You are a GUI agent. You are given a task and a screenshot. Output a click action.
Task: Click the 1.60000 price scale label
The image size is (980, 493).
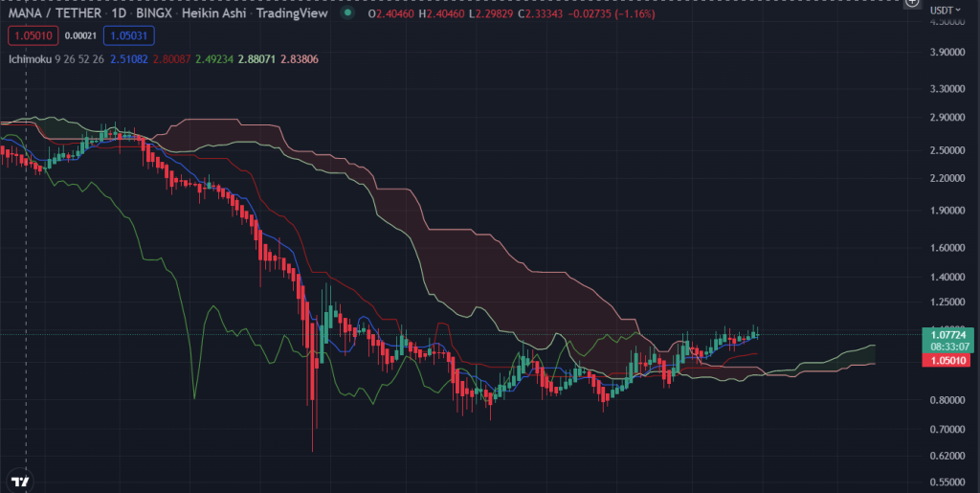947,247
